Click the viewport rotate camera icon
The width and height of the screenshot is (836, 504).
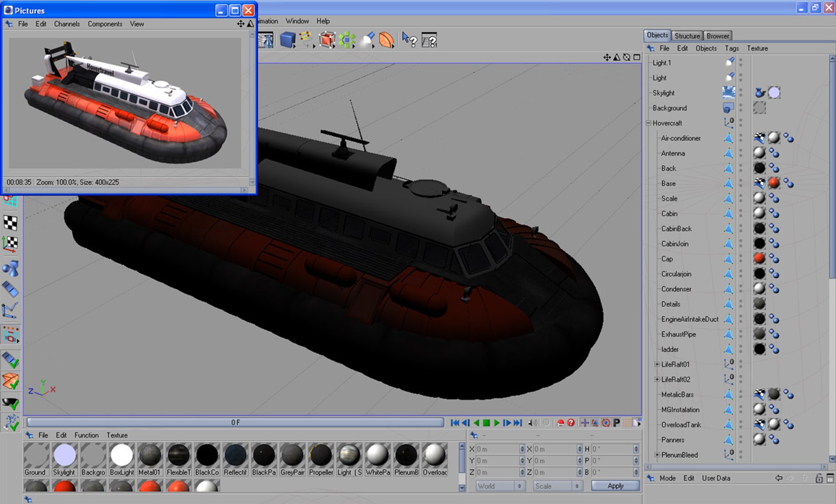[627, 57]
